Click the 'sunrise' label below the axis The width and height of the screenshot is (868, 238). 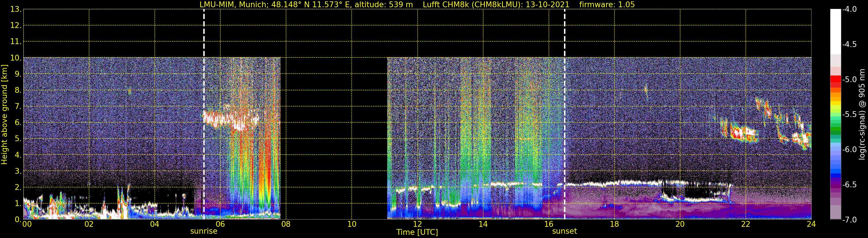[x=204, y=231]
